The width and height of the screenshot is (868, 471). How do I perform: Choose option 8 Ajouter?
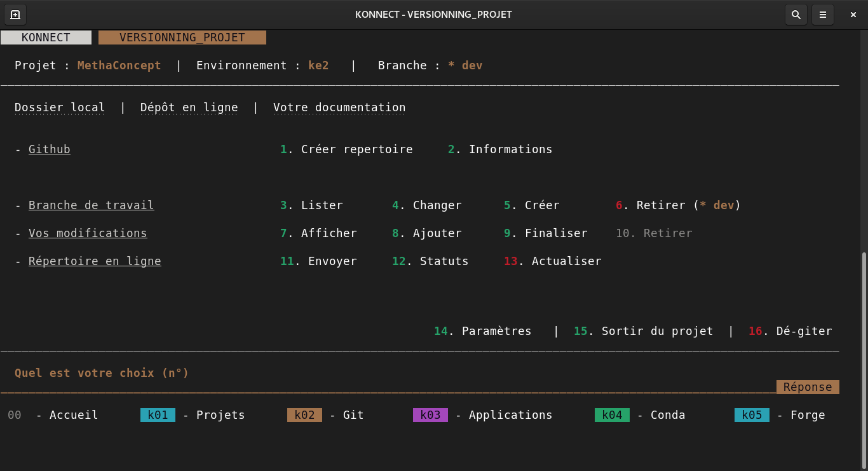(427, 233)
